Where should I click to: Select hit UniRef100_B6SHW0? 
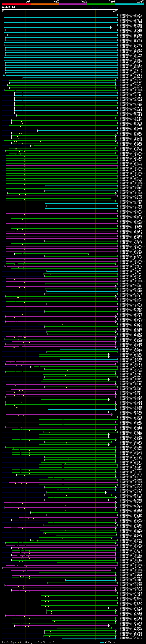[x=131, y=93]
